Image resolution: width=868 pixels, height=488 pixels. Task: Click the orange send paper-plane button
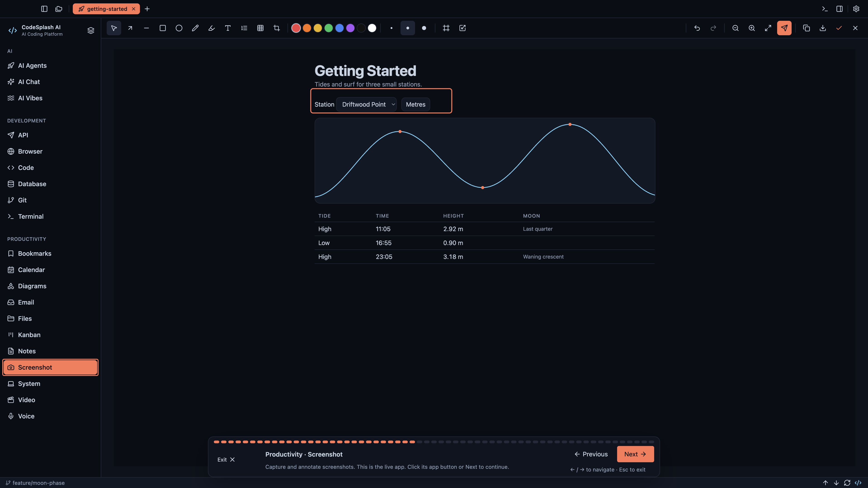point(784,28)
